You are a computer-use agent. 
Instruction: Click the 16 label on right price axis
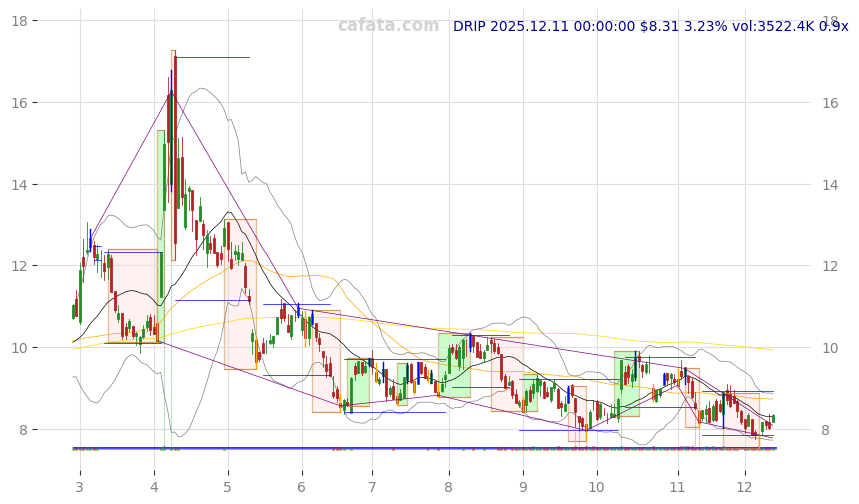click(831, 103)
